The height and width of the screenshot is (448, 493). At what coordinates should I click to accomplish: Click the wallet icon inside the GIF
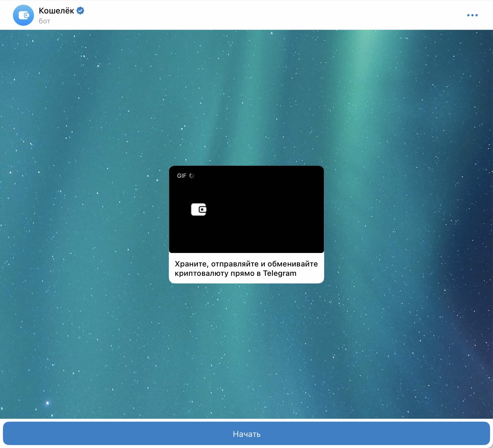199,209
